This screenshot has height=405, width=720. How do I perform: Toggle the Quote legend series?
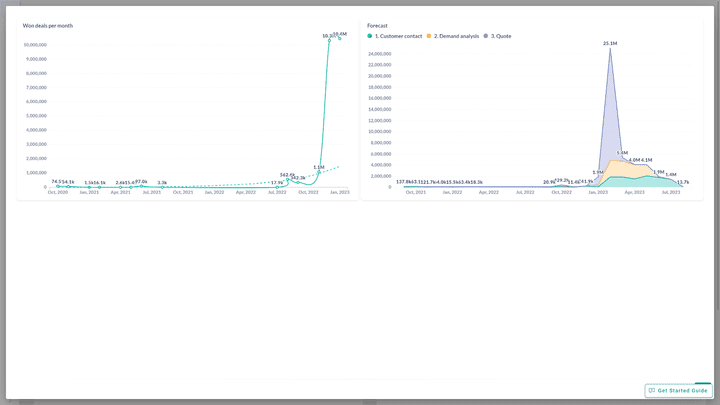pos(500,36)
